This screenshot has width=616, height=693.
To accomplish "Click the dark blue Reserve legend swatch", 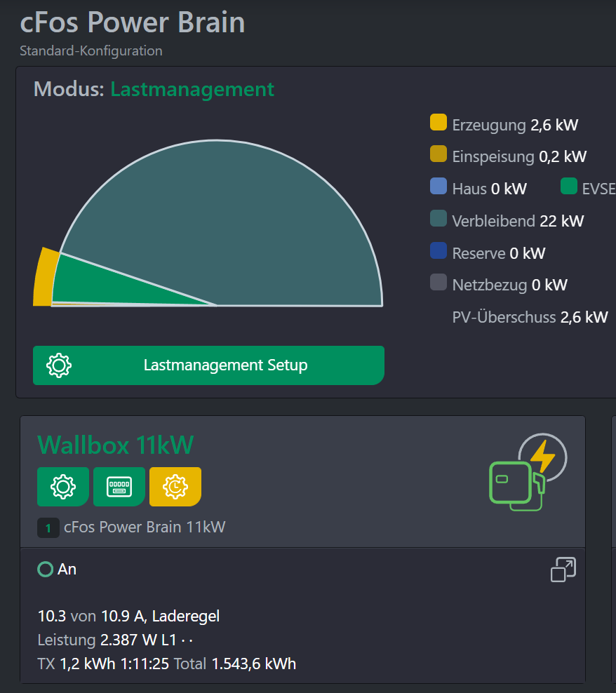I will click(x=438, y=250).
